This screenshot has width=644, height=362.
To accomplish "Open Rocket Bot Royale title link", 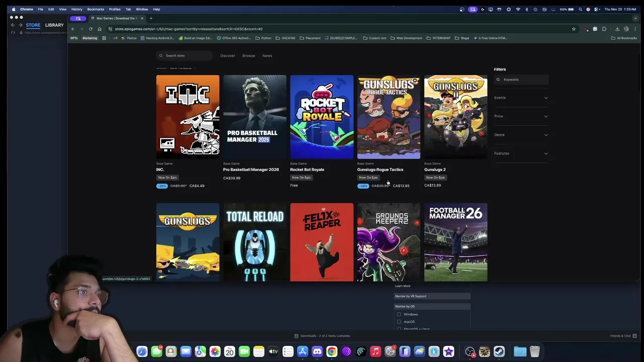I will [x=307, y=169].
